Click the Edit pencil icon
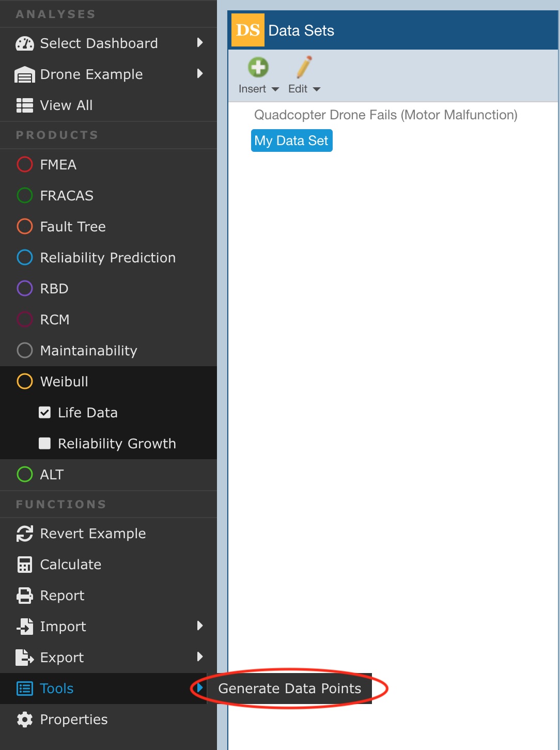 (x=304, y=68)
